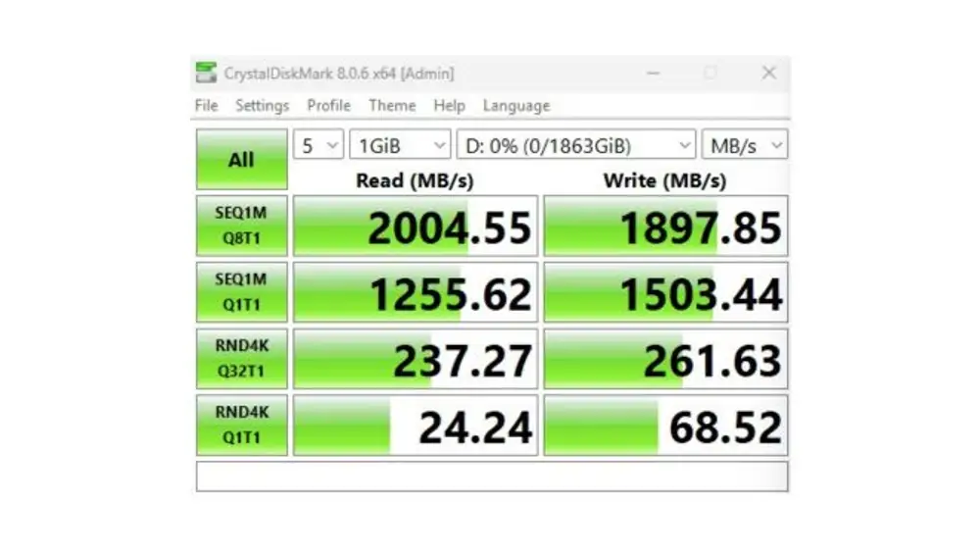This screenshot has height=556, width=980.
Task: Open the Language menu
Action: (516, 106)
